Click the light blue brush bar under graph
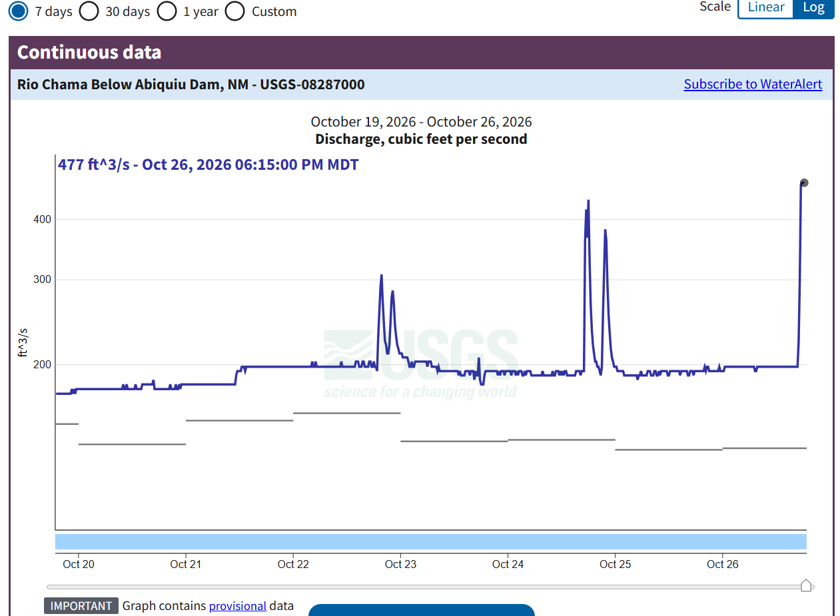The height and width of the screenshot is (616, 840). tap(430, 541)
